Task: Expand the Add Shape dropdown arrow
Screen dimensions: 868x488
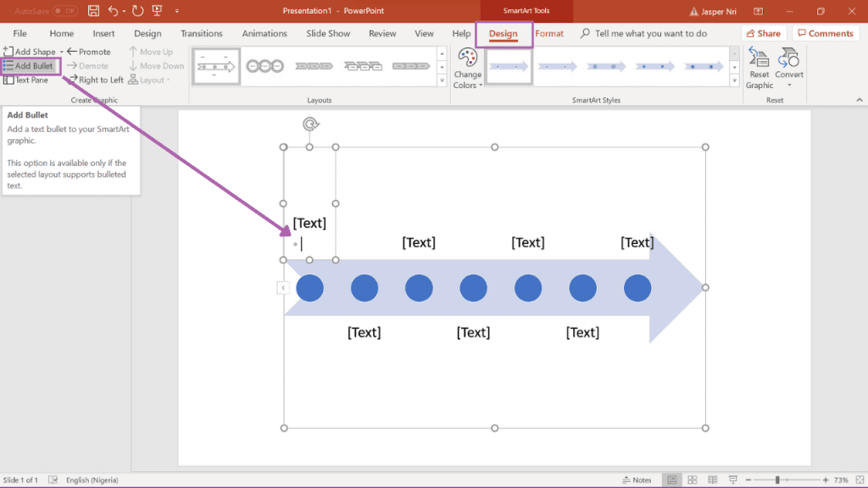Action: (62, 52)
